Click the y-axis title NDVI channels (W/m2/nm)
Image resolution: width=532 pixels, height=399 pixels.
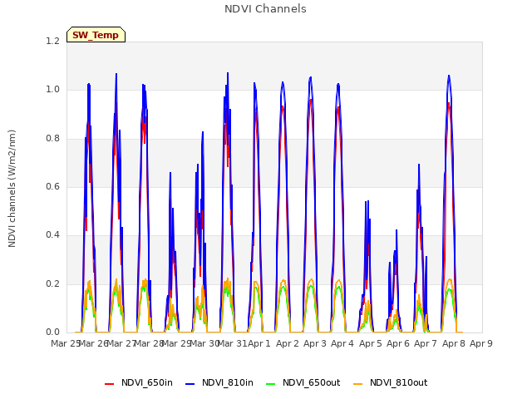pos(12,189)
